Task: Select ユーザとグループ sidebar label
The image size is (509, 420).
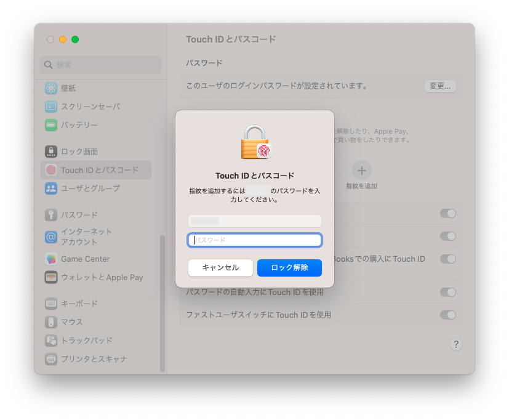Action: (x=90, y=188)
